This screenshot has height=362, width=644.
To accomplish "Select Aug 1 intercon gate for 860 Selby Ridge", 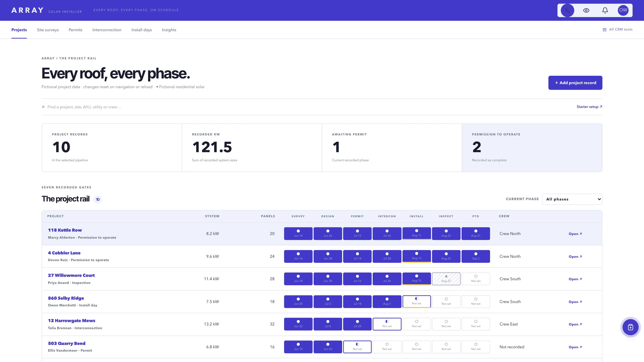I will [x=387, y=301].
